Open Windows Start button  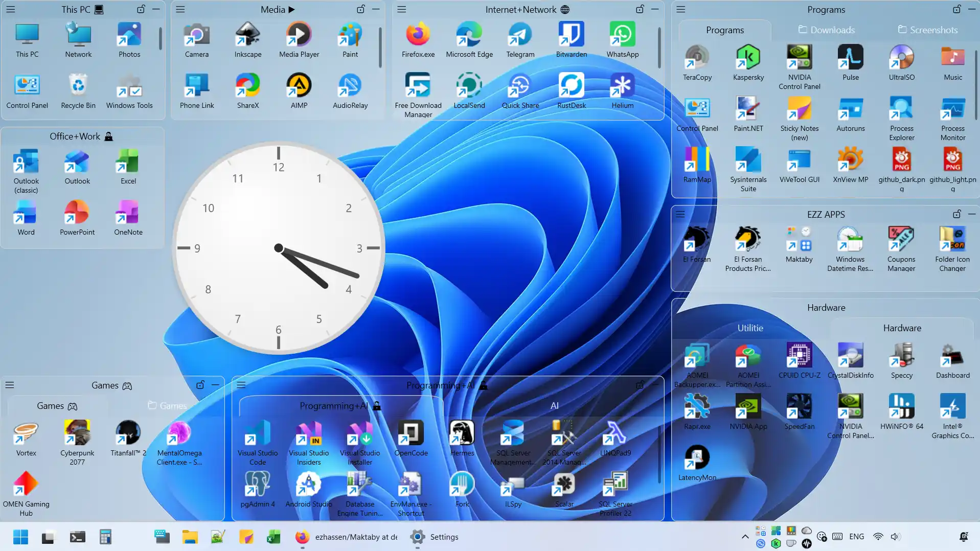[20, 537]
